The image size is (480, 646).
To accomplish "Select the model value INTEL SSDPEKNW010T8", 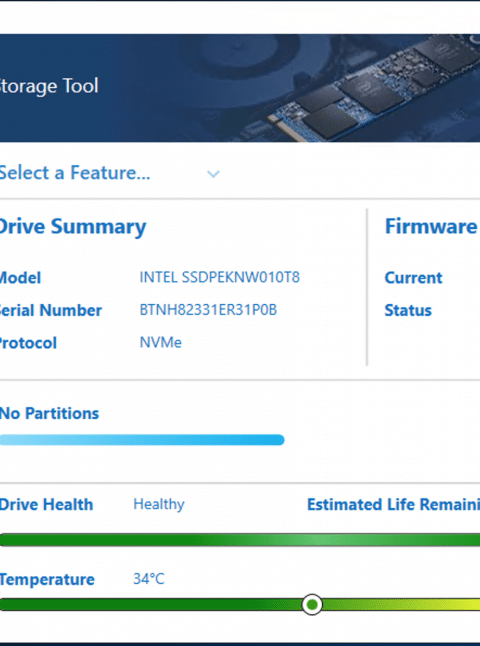I will 220,277.
